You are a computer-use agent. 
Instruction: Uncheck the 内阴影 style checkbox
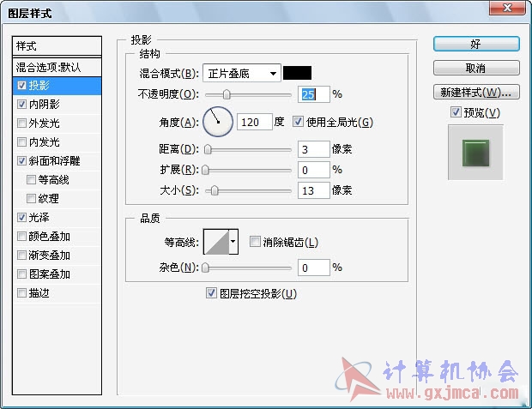(21, 105)
